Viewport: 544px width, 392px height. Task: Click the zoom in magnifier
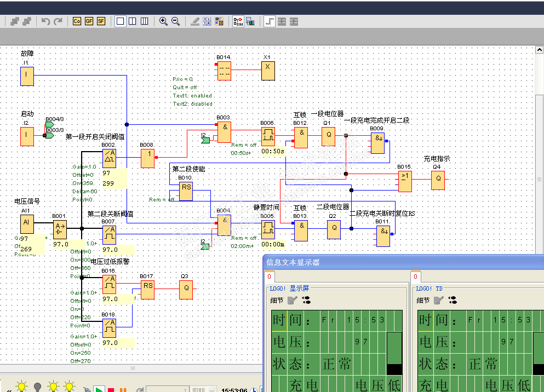163,21
